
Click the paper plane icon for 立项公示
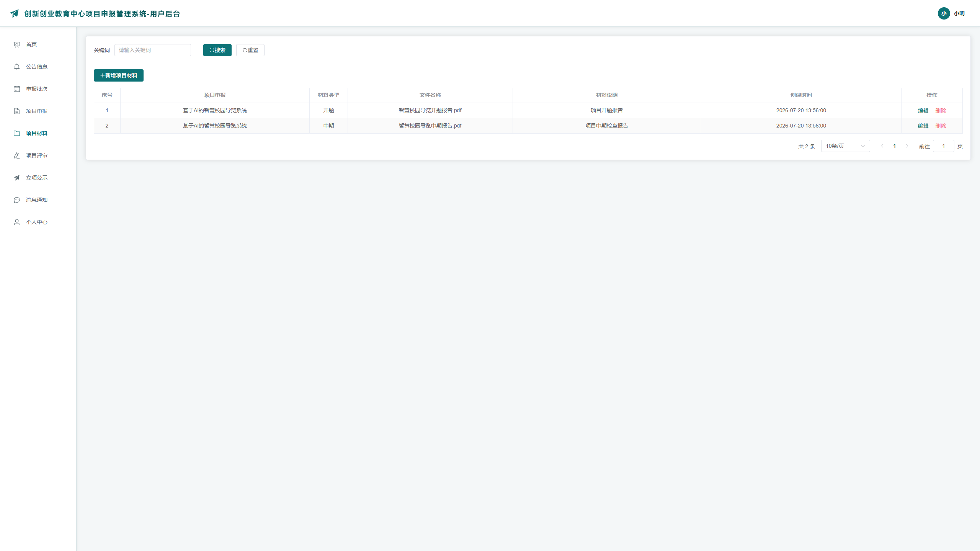[x=17, y=178]
